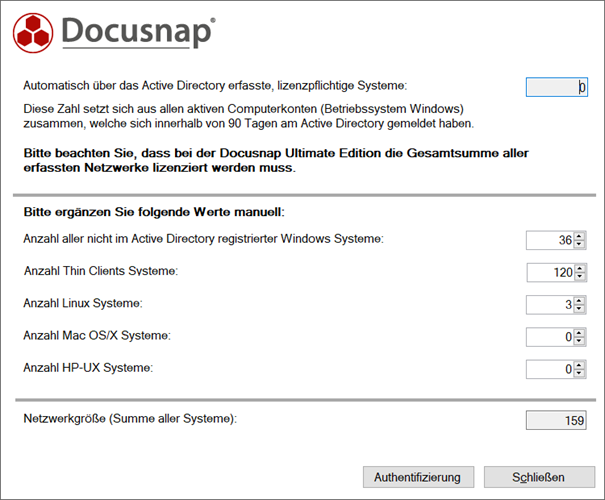The image size is (605, 500).
Task: Click the label about non-AD registered Windows Systeme
Action: (203, 239)
